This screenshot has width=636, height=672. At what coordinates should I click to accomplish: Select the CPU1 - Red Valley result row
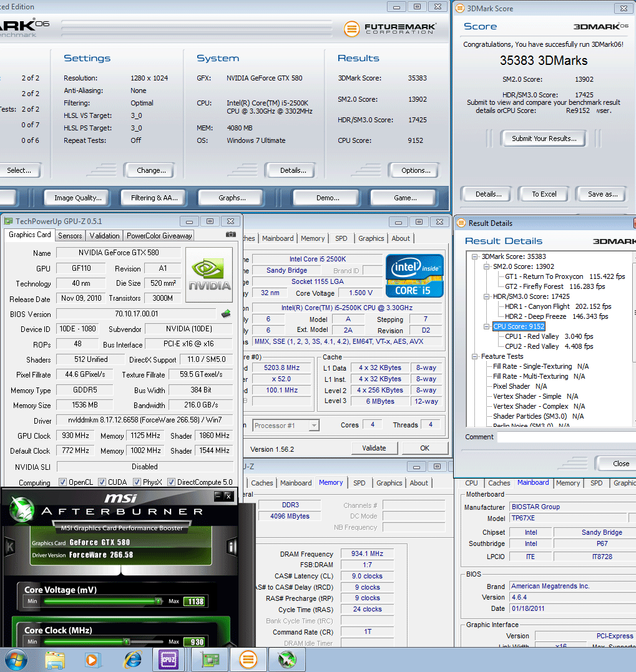[549, 336]
